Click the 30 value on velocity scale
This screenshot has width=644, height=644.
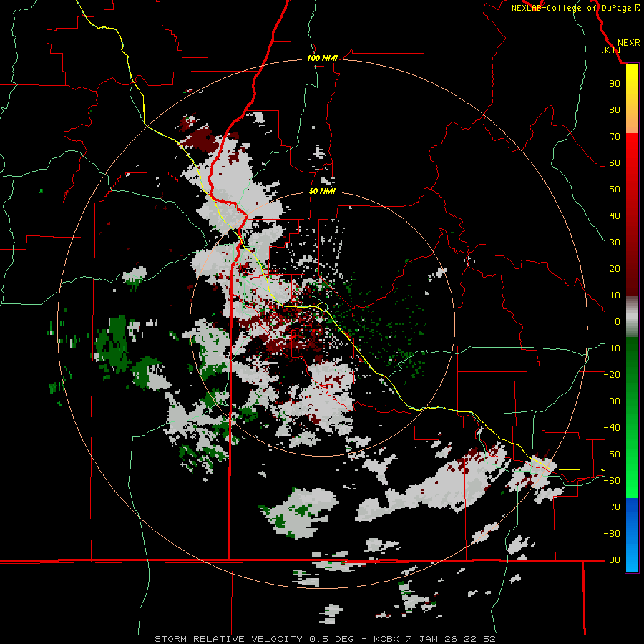[615, 243]
